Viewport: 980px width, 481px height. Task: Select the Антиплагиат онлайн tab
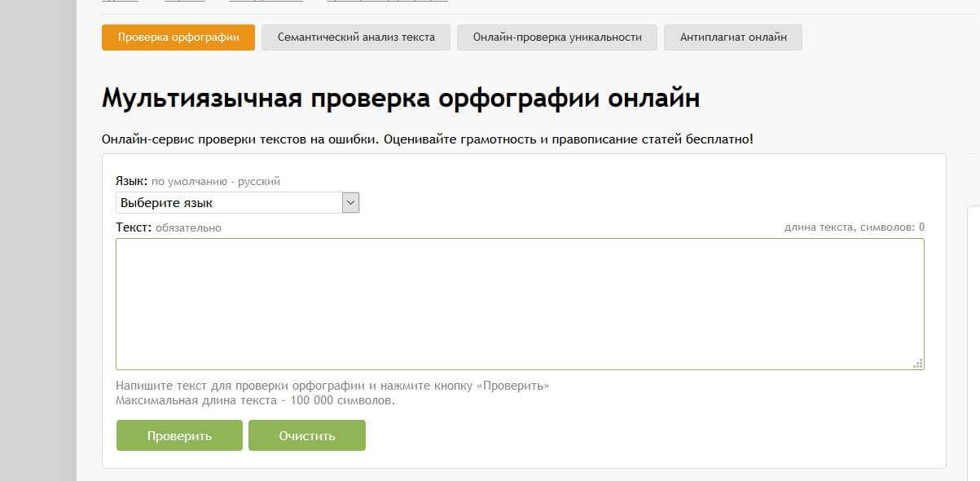(x=733, y=38)
